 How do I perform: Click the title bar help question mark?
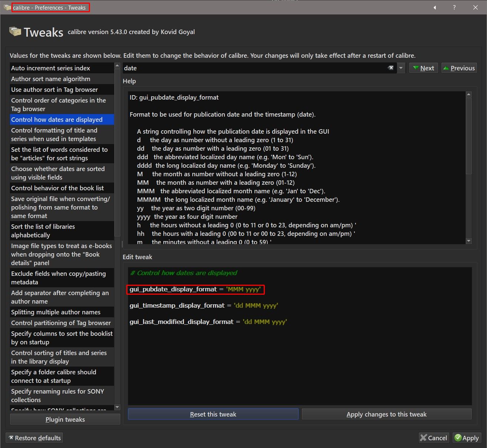454,7
